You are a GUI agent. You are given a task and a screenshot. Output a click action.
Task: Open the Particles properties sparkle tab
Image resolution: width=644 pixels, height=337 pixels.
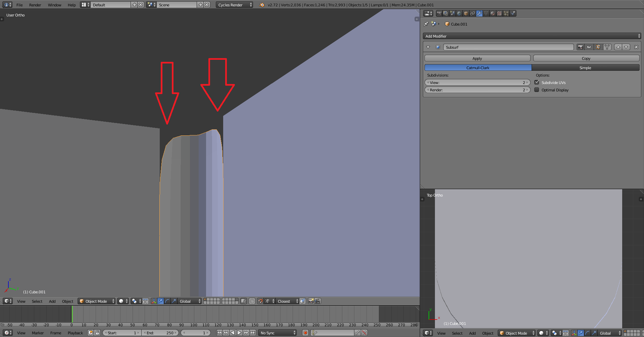coord(506,13)
